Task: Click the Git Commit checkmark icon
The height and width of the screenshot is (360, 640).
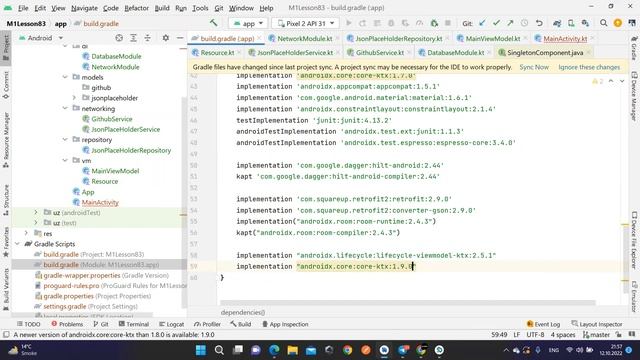Action: [x=496, y=23]
